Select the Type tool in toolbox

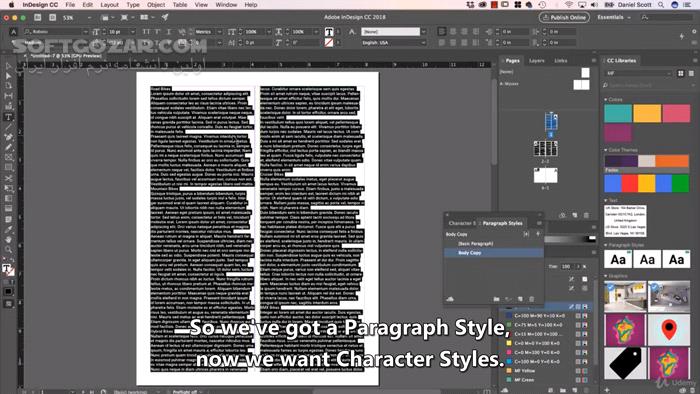pyautogui.click(x=8, y=117)
